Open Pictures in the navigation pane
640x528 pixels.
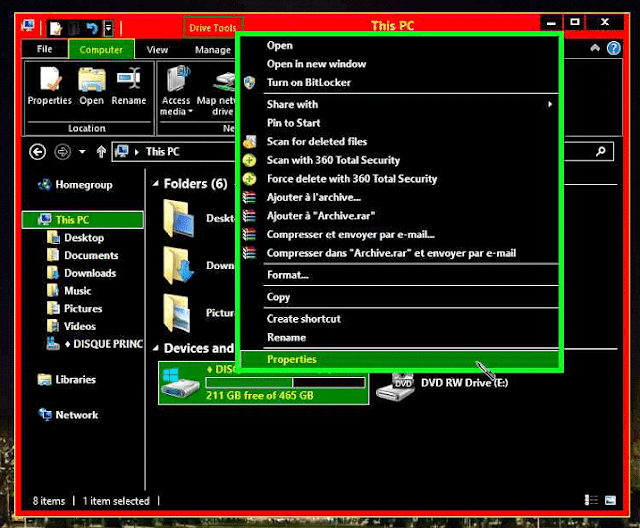pyautogui.click(x=75, y=308)
